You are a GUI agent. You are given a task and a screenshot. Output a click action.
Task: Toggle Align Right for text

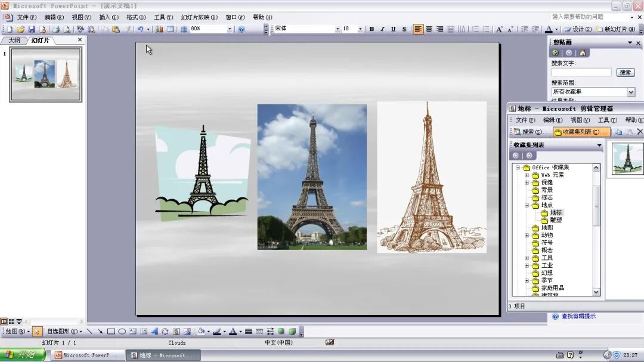tap(439, 29)
